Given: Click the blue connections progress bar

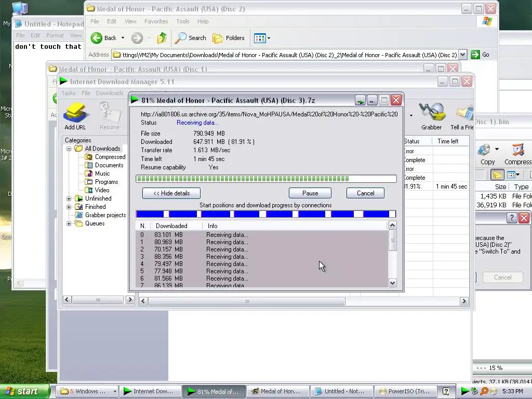Looking at the screenshot, I should [x=266, y=214].
